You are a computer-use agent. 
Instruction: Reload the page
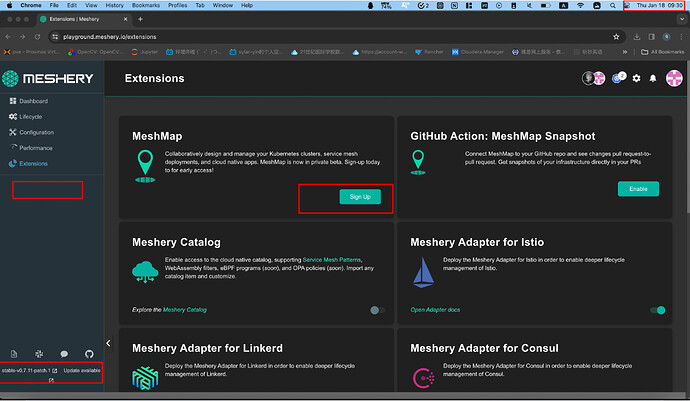(x=37, y=37)
